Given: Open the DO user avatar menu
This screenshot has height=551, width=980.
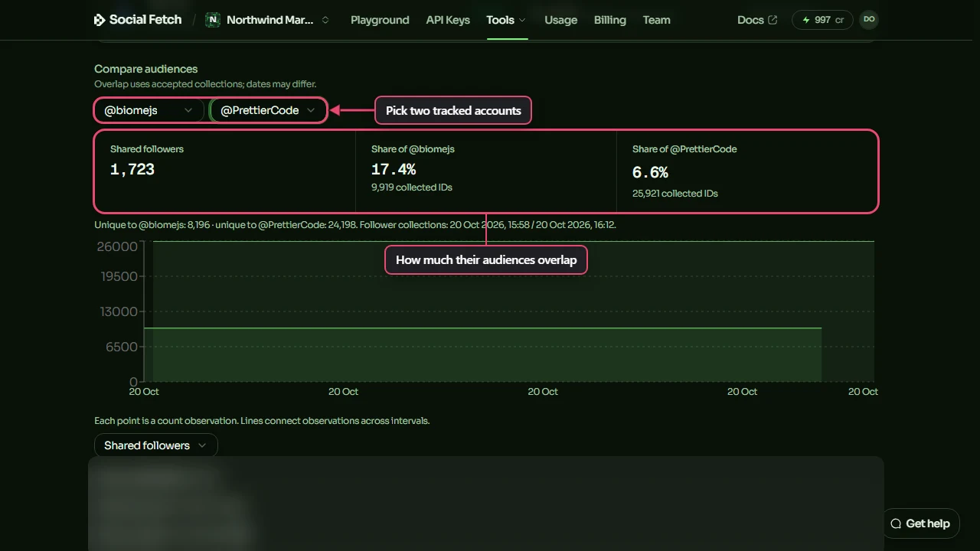Looking at the screenshot, I should (868, 20).
